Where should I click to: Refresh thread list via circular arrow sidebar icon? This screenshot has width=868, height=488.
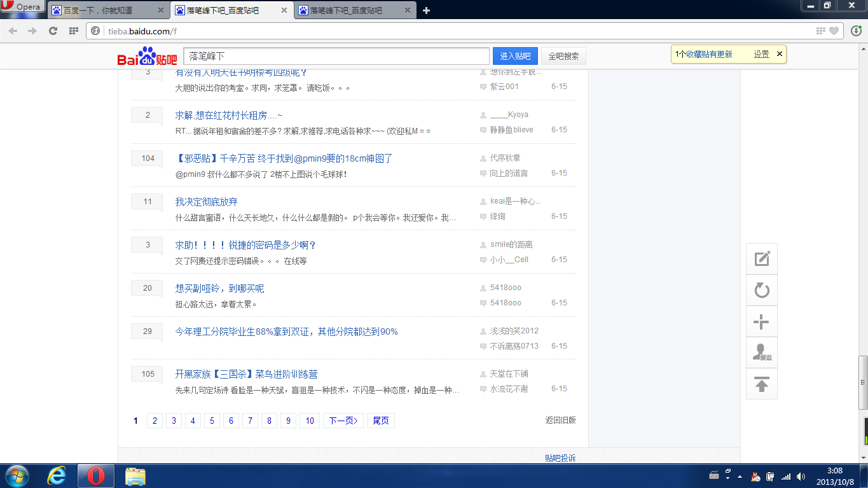[x=762, y=290]
